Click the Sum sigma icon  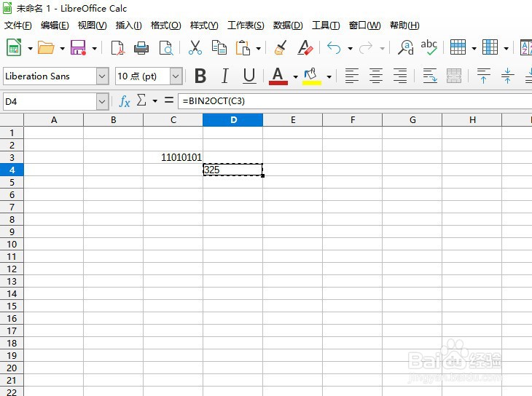coord(141,100)
